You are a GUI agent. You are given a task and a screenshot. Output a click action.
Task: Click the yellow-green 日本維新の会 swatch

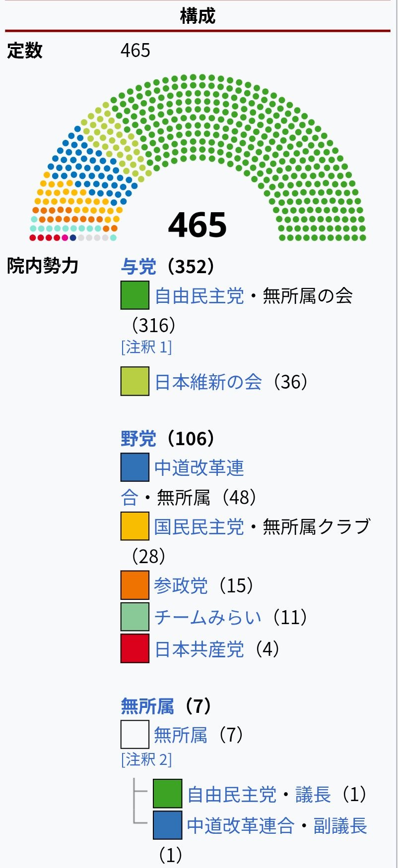point(135,381)
